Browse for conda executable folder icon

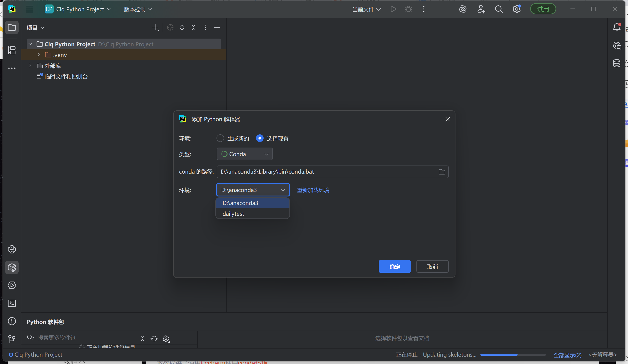[x=442, y=172]
